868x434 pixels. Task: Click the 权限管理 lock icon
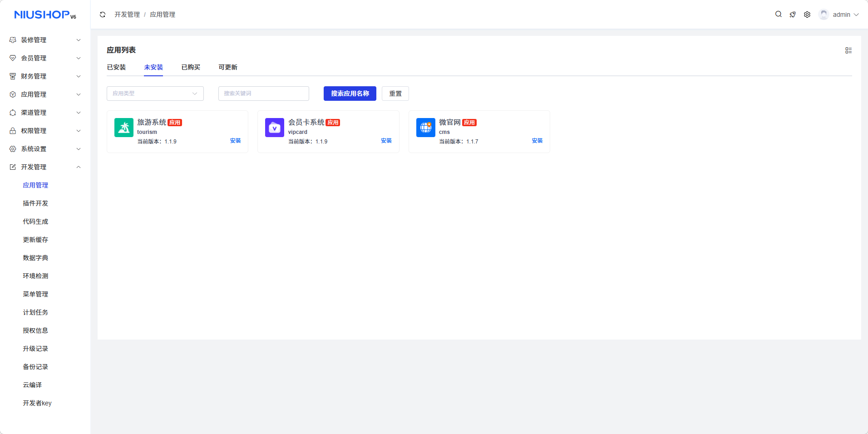[13, 131]
